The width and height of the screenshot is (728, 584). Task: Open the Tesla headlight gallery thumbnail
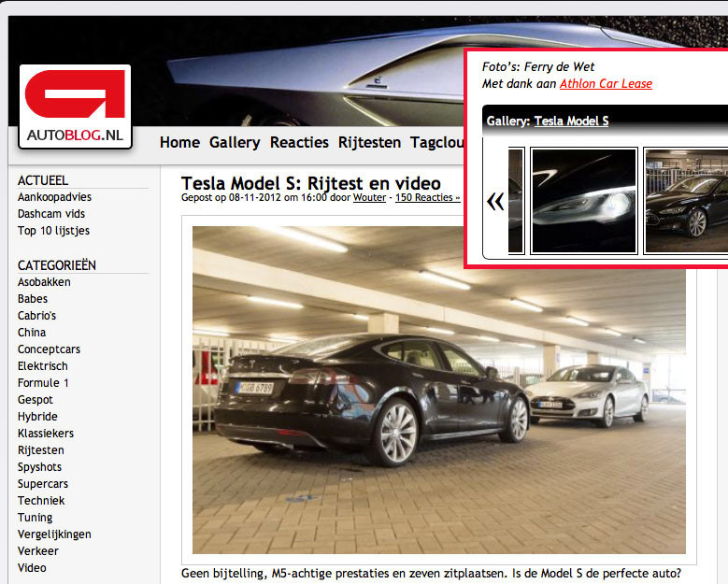pos(583,201)
